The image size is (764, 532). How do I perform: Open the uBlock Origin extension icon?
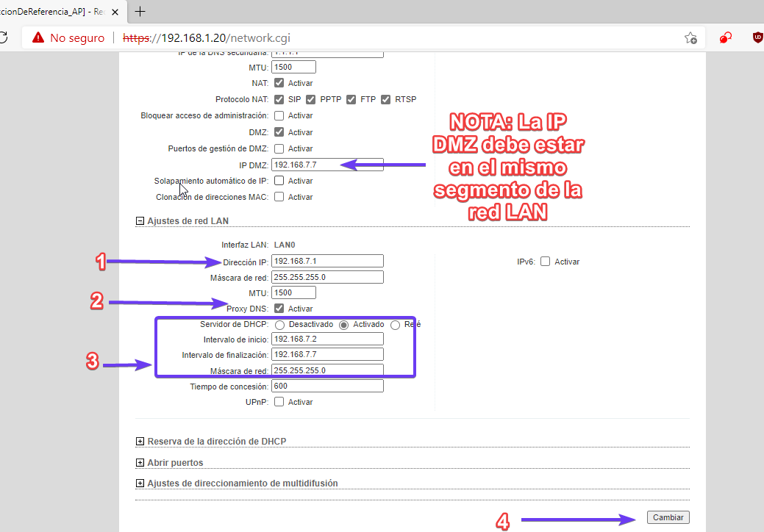pyautogui.click(x=757, y=37)
